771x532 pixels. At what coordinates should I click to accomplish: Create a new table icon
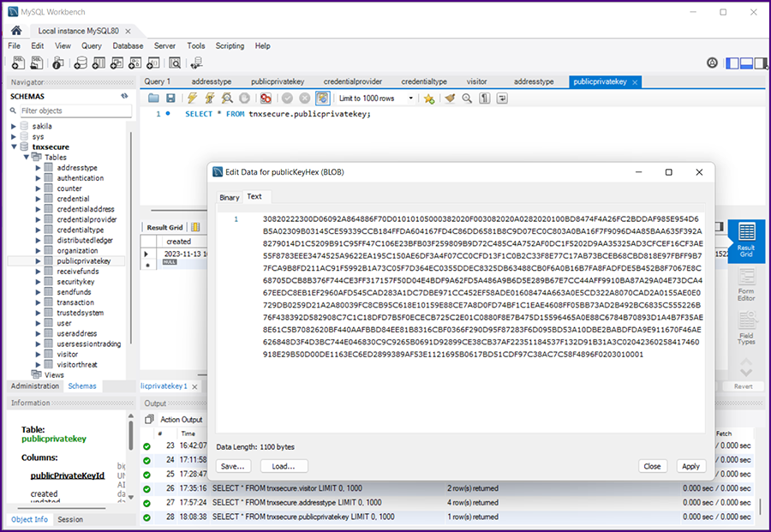(99, 63)
